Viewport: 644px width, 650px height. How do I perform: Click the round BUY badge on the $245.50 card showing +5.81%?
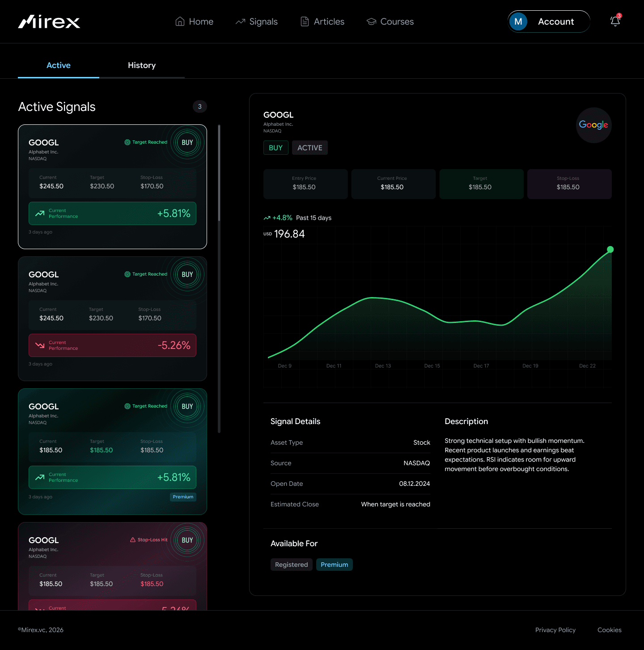click(x=187, y=142)
